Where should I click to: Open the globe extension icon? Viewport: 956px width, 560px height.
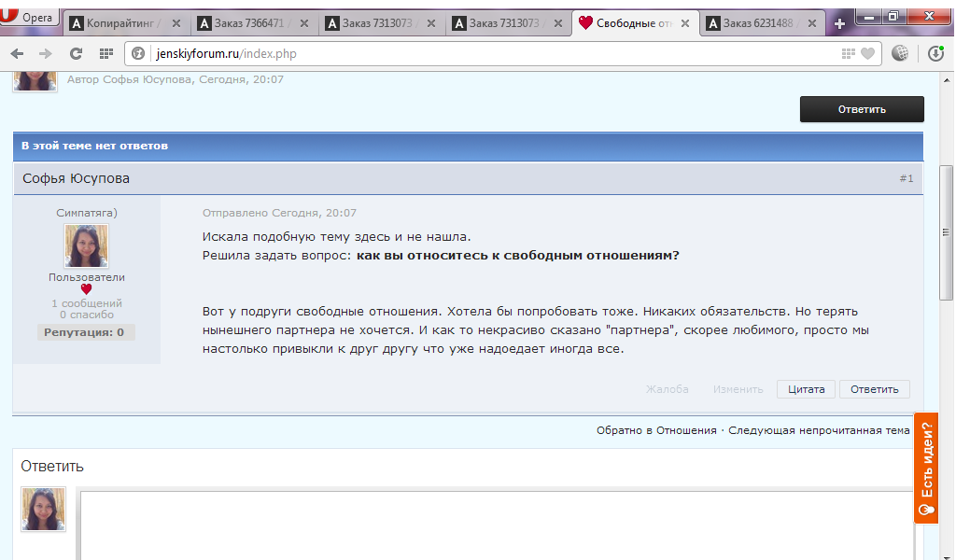click(x=900, y=53)
